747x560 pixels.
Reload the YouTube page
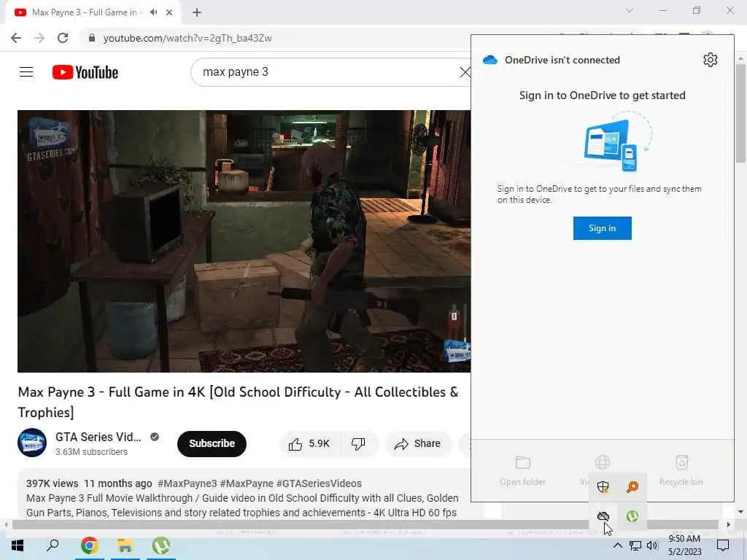coord(63,38)
